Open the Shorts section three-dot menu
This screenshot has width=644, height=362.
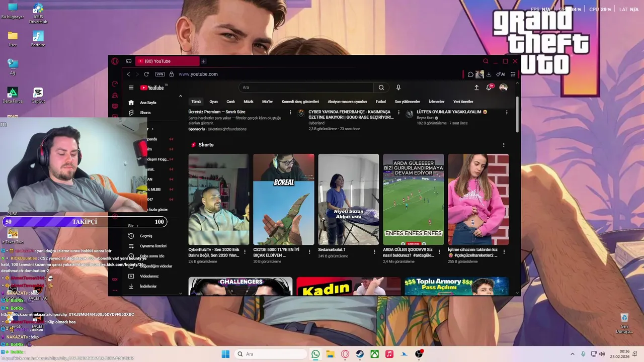point(504,145)
